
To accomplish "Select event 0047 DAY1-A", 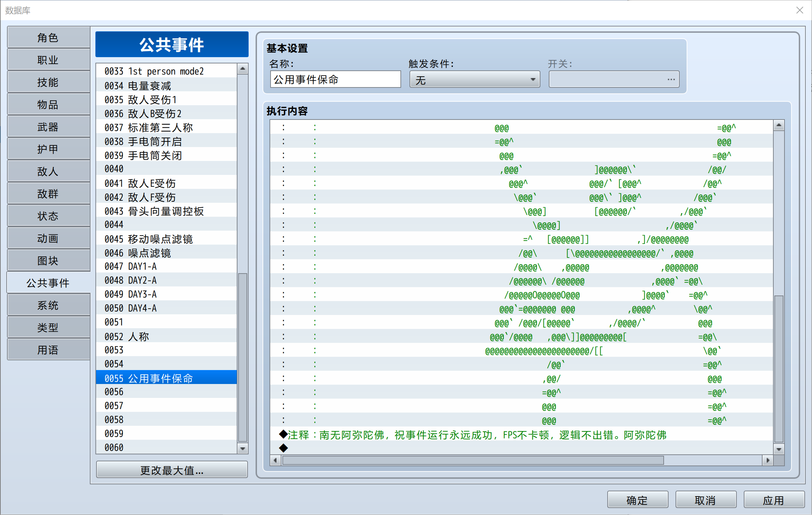I will (166, 266).
